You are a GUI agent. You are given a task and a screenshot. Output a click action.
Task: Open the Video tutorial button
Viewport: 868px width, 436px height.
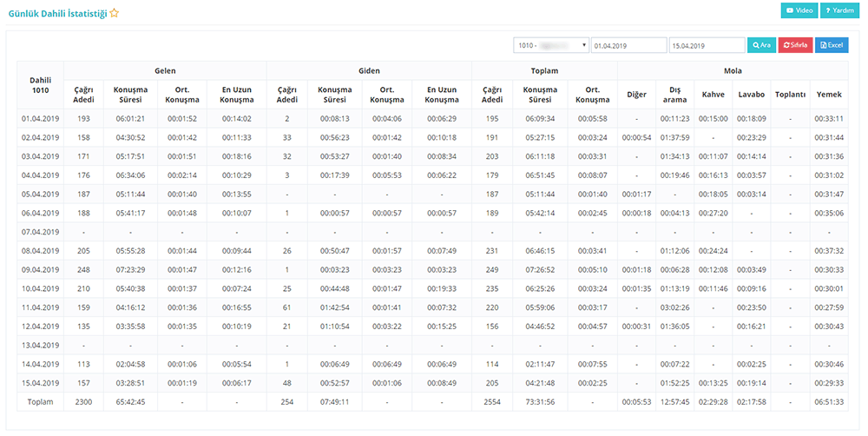799,10
